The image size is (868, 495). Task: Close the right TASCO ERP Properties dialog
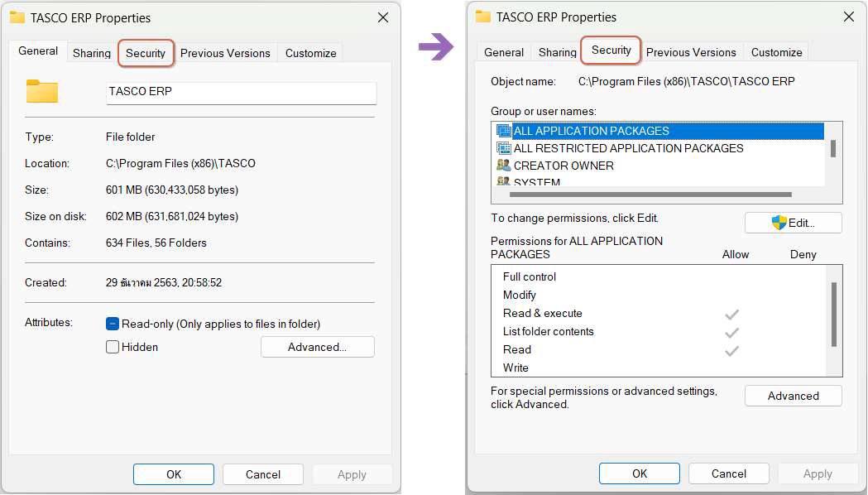point(848,17)
